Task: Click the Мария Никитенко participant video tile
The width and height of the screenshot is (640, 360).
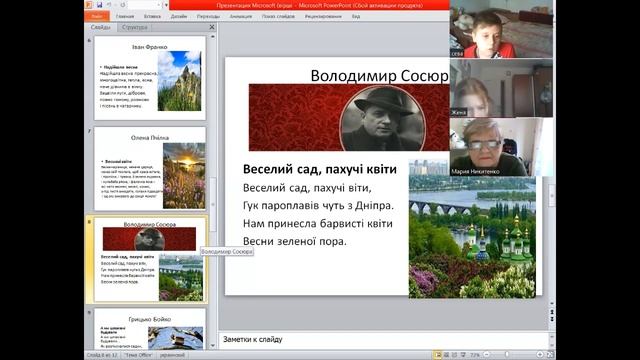Action: 501,147
